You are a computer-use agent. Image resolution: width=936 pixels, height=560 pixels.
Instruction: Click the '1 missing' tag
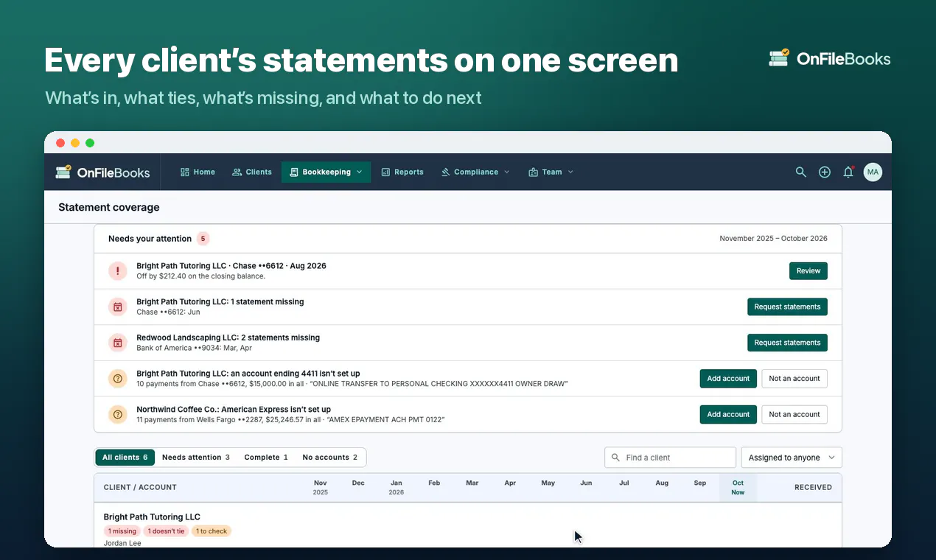click(122, 531)
